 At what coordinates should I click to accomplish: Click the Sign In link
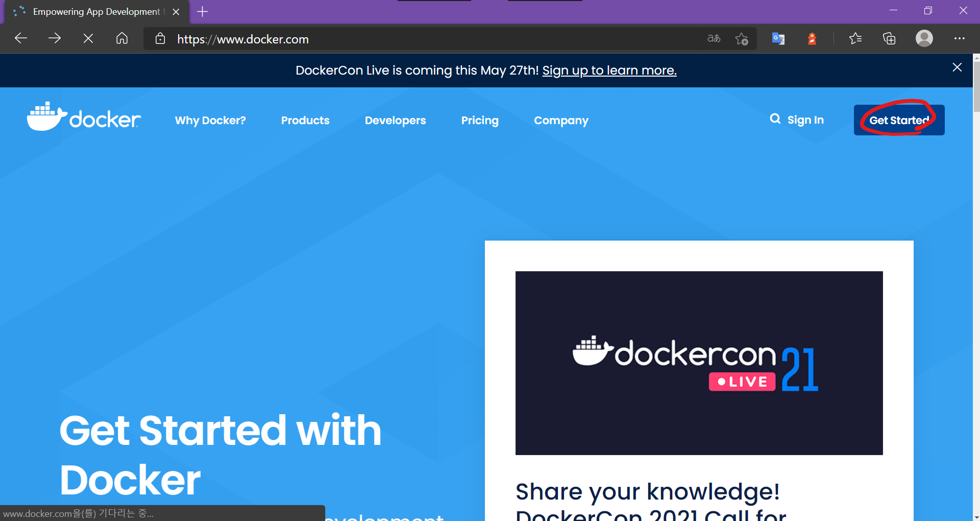(805, 120)
